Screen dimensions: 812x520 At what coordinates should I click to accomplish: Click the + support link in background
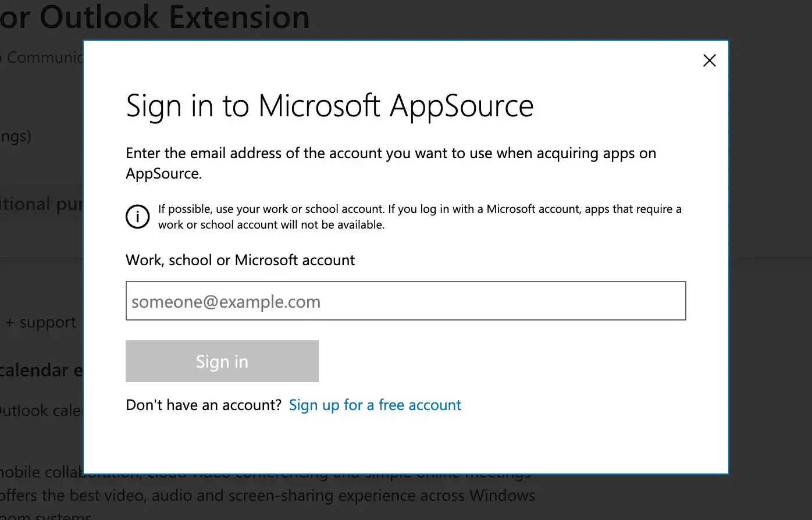[41, 322]
